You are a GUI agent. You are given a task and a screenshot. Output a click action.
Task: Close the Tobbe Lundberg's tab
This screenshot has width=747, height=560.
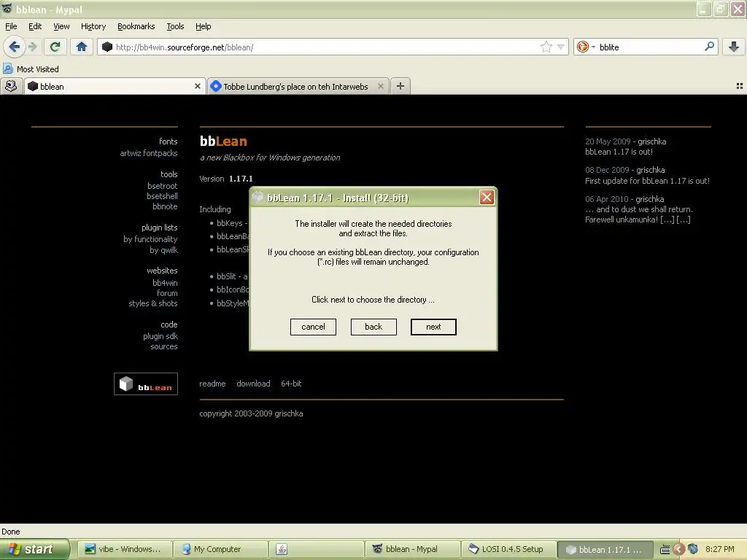pos(381,86)
